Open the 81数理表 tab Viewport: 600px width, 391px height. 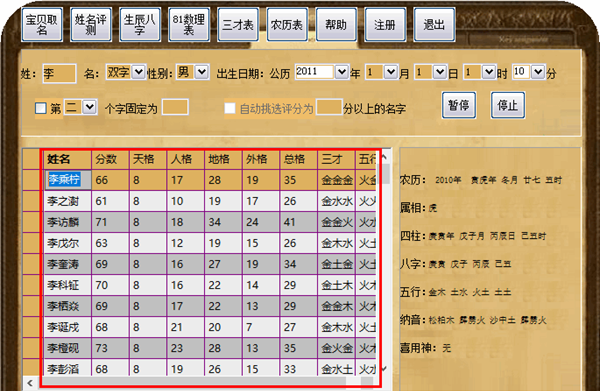tap(189, 24)
